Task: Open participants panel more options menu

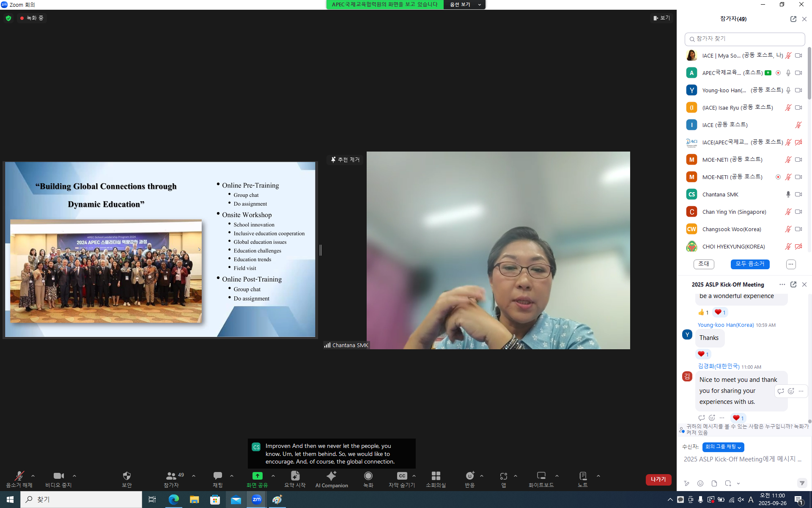Action: pyautogui.click(x=790, y=264)
